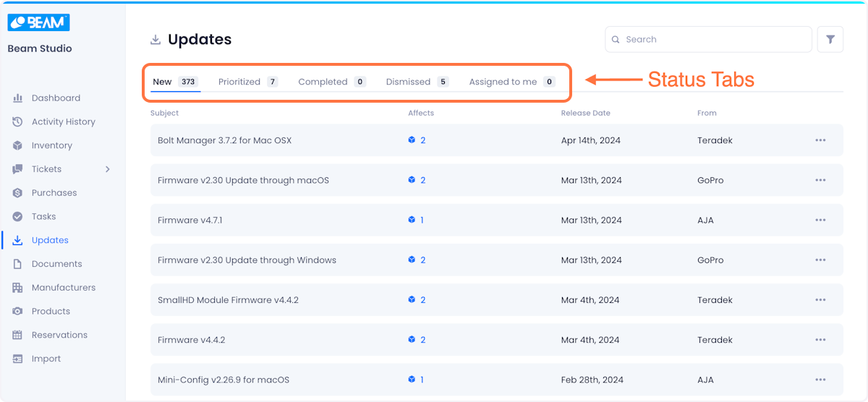Screen dimensions: 868x402
Task: Click the Activity History clock icon
Action: 17,122
